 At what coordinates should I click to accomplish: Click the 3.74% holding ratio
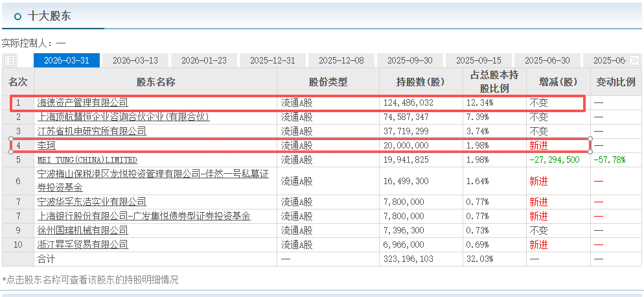coord(477,131)
